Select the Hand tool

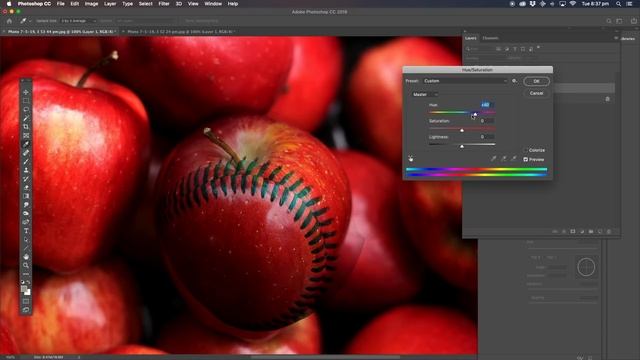coord(26,256)
